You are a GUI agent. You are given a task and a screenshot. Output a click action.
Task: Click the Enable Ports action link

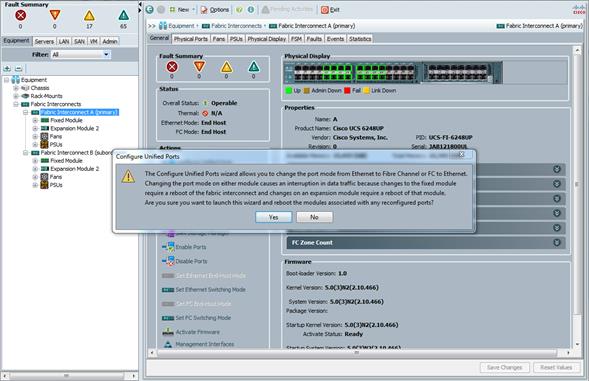point(190,247)
